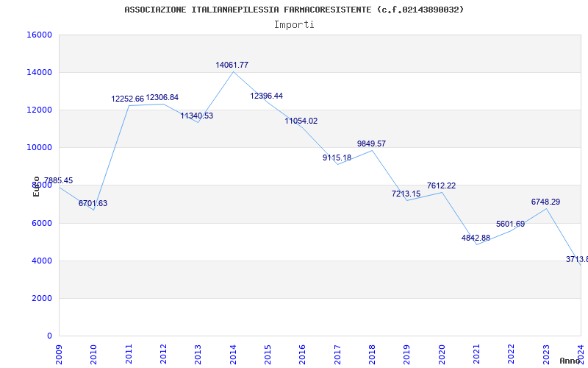588x368 pixels.
Task: Select the 12306.84 data label
Action: [162, 98]
